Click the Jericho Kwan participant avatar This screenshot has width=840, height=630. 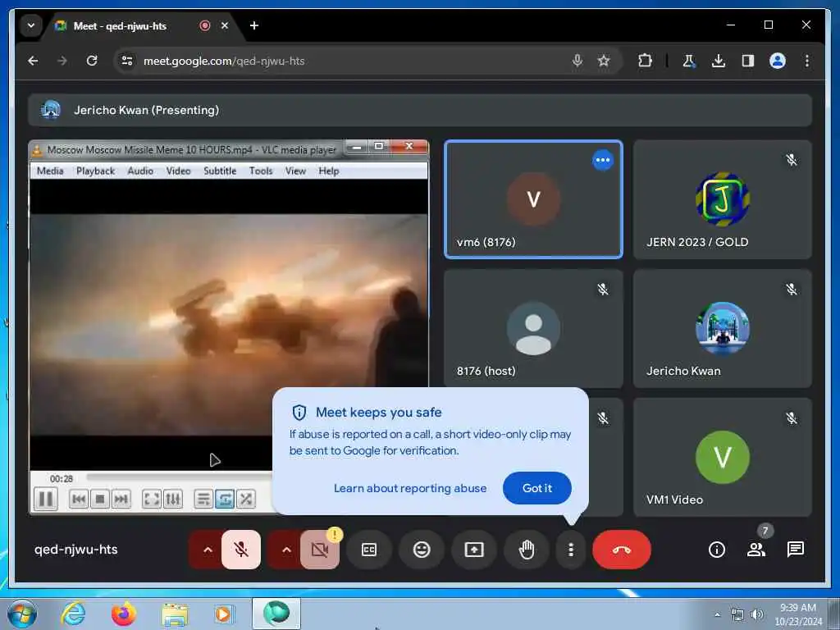pyautogui.click(x=722, y=328)
